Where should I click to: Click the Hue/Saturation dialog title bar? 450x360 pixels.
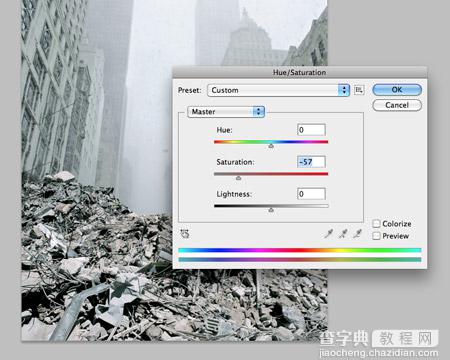(299, 72)
